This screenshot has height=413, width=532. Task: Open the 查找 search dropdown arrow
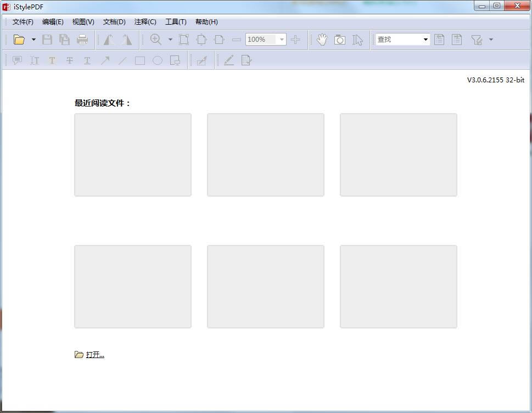425,40
